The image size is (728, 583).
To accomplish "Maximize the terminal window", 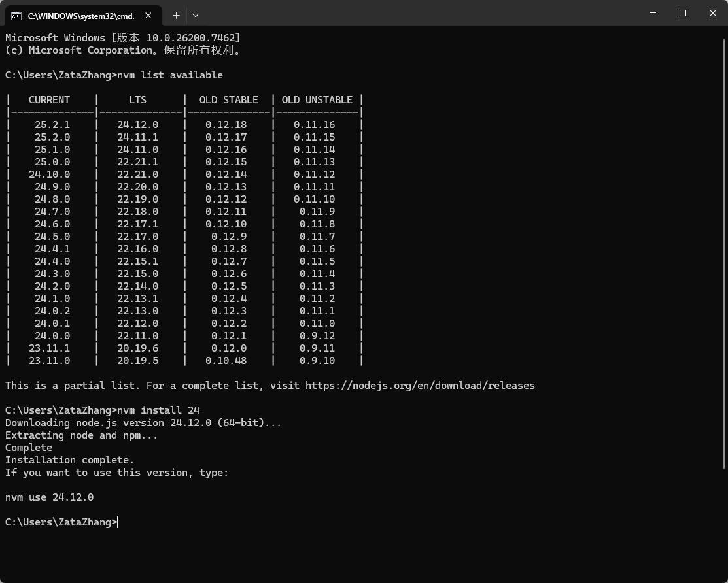I will tap(683, 13).
